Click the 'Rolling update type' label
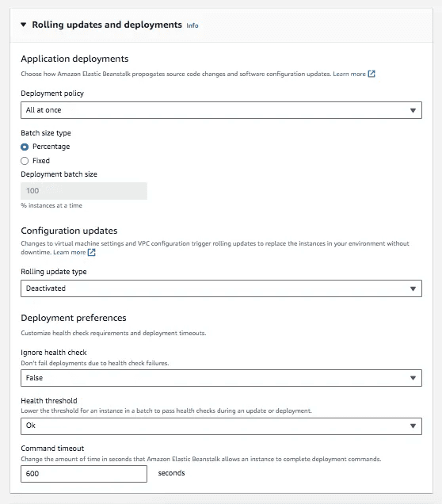442x504 pixels. (x=54, y=272)
